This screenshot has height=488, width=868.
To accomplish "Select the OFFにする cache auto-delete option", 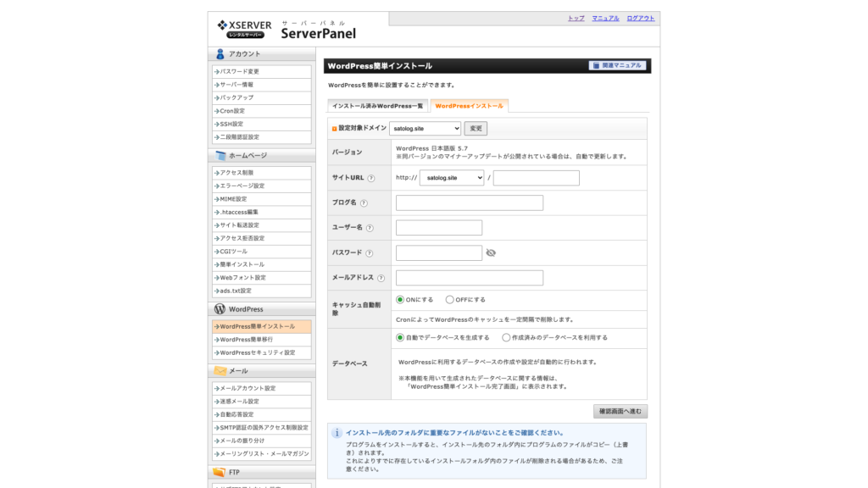I will tap(449, 300).
